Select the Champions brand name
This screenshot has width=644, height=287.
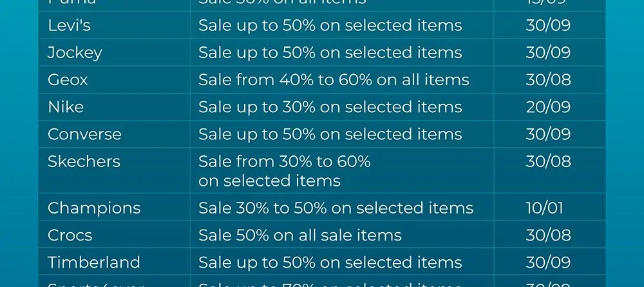coord(94,208)
